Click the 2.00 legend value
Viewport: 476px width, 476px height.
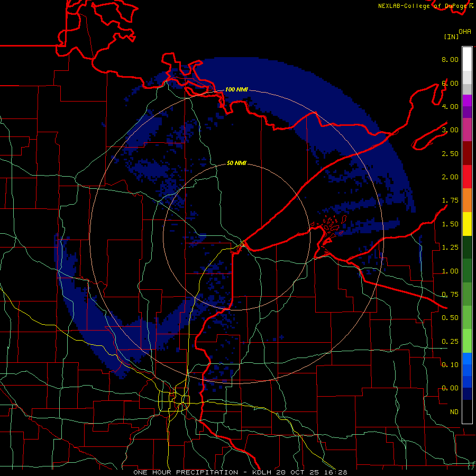(450, 177)
